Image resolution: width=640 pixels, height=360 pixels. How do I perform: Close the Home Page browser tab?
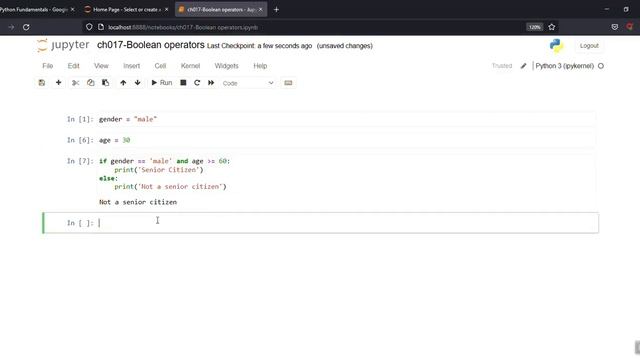[x=166, y=9]
